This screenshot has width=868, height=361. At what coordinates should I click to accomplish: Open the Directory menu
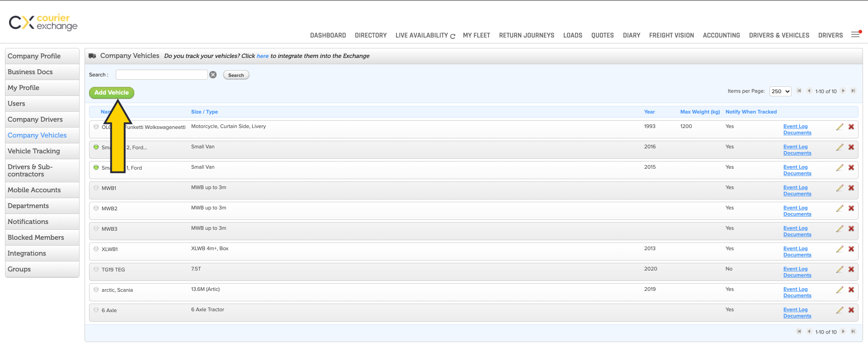point(371,35)
